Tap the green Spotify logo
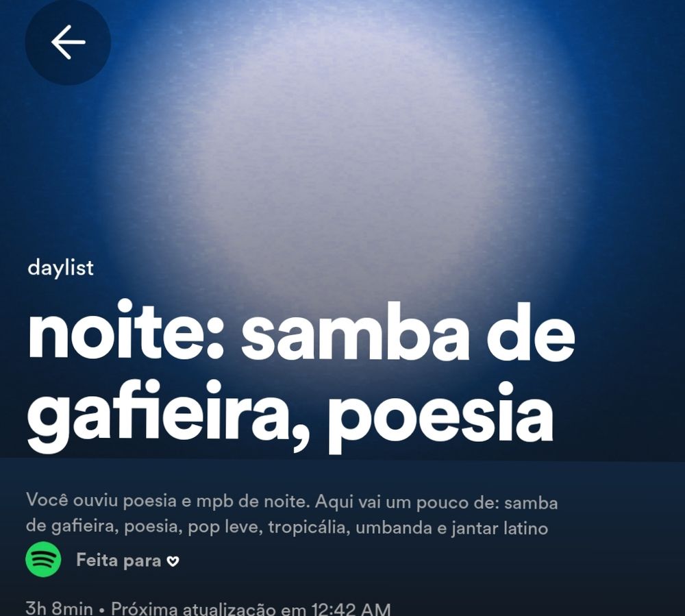Image resolution: width=685 pixels, height=616 pixels. tap(43, 559)
